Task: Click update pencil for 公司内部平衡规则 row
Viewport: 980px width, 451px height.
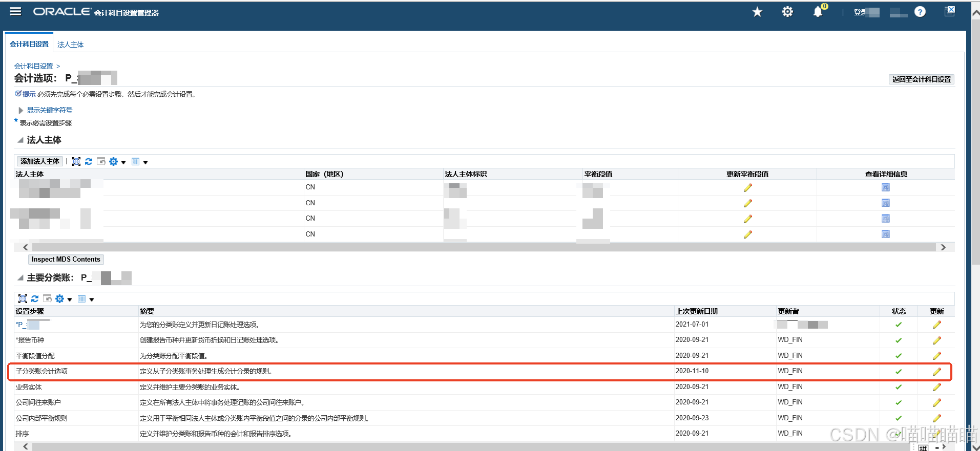Action: 937,418
